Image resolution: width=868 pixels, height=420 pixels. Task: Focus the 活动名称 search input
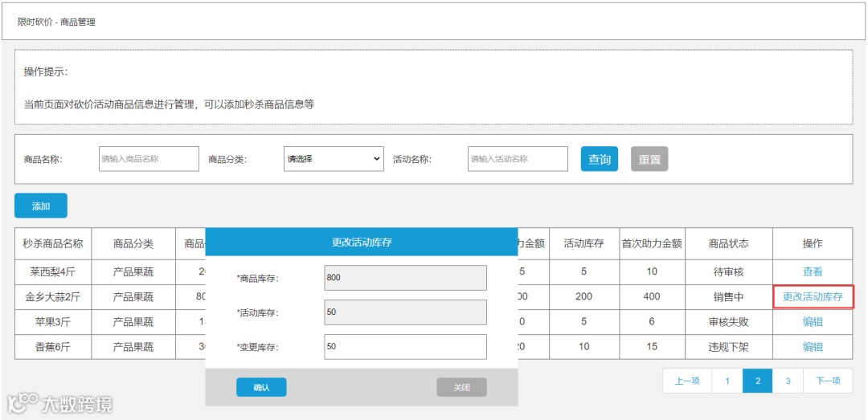pyautogui.click(x=518, y=159)
